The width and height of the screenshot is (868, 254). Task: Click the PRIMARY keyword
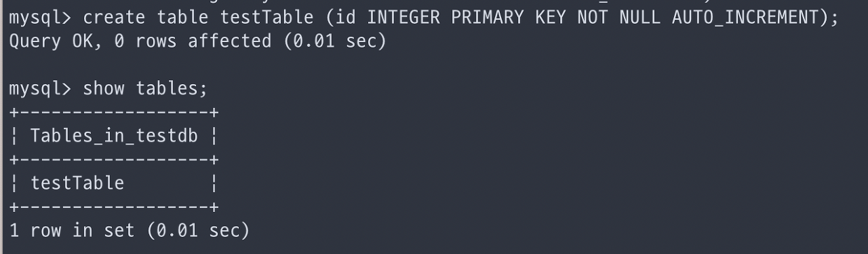click(488, 17)
